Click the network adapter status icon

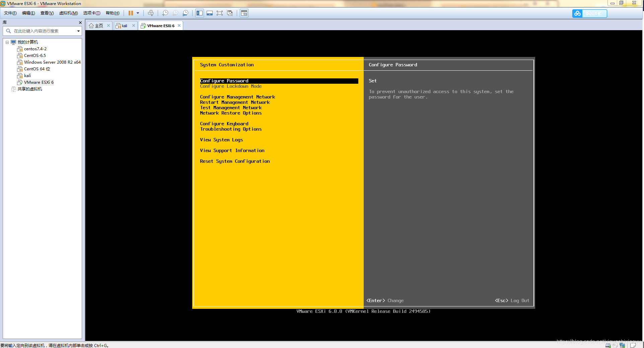(623, 345)
